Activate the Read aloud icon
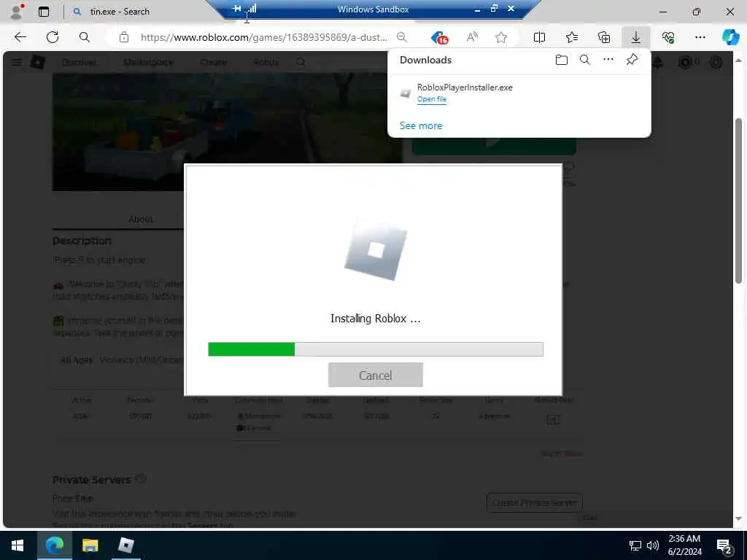The width and height of the screenshot is (747, 560). click(472, 37)
